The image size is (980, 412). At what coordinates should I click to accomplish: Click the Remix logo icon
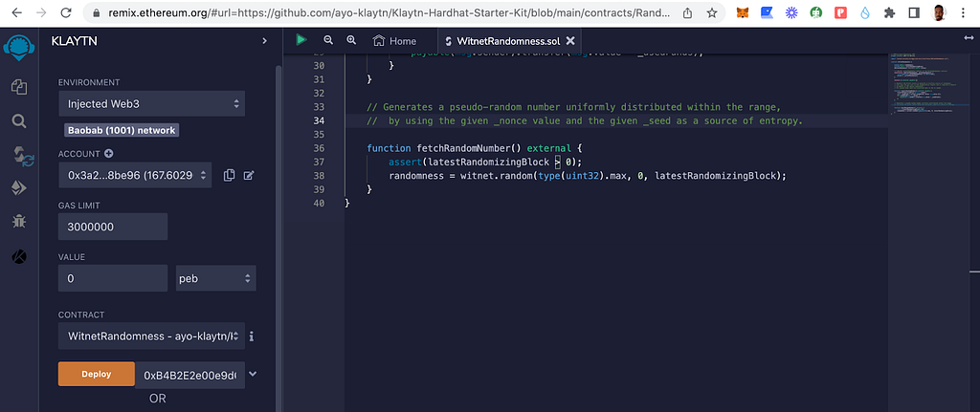click(19, 48)
